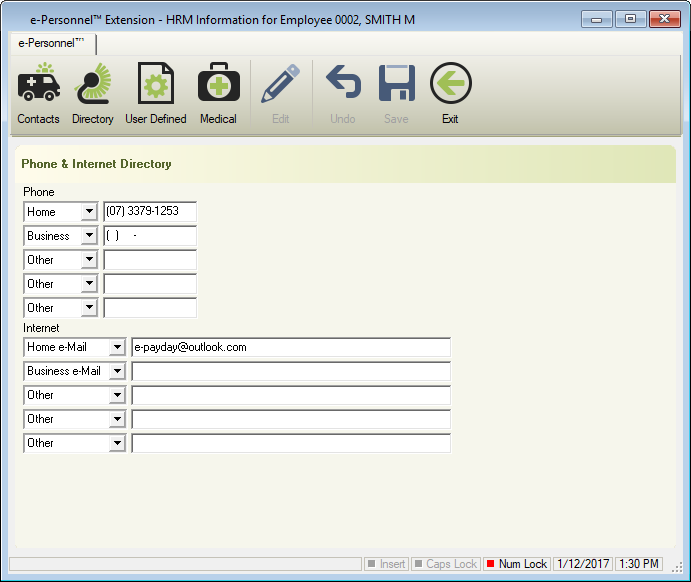This screenshot has width=691, height=582.
Task: Click the Save floppy disk icon
Action: click(x=397, y=83)
